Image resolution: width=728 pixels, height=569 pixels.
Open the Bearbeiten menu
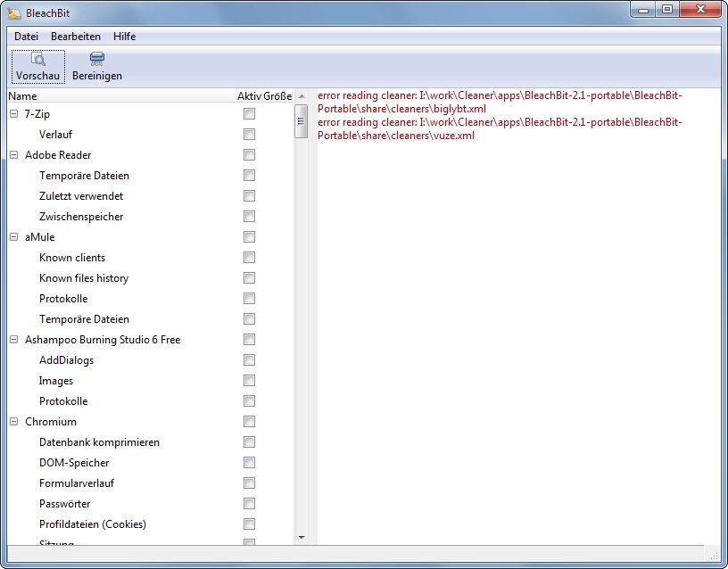click(74, 37)
